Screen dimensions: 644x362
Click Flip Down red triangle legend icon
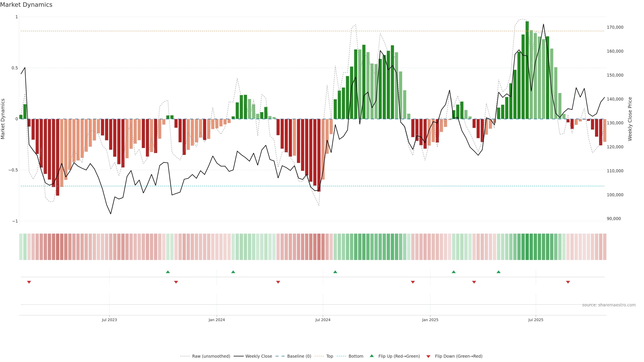pos(428,356)
